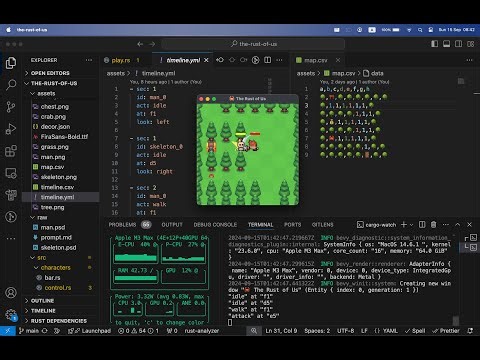Open the Wi-Fi menu bar item
The image size is (480, 360).
[x=409, y=30]
